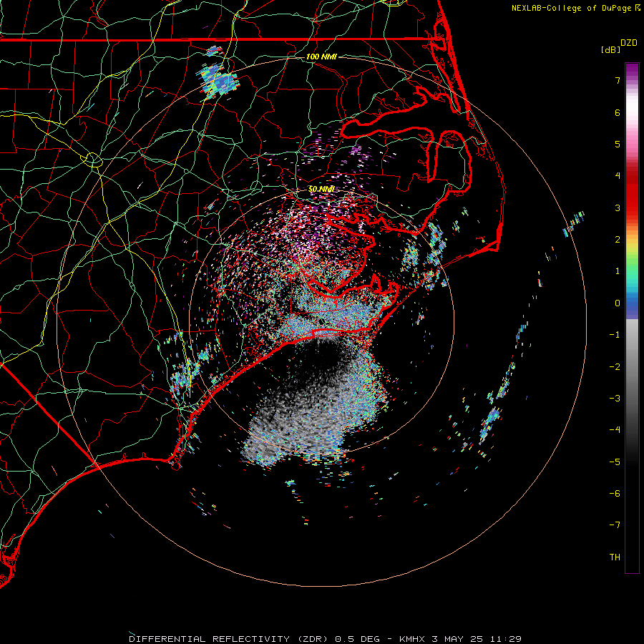Click the positive 1 scale value
The height and width of the screenshot is (644, 644).
coord(618,271)
